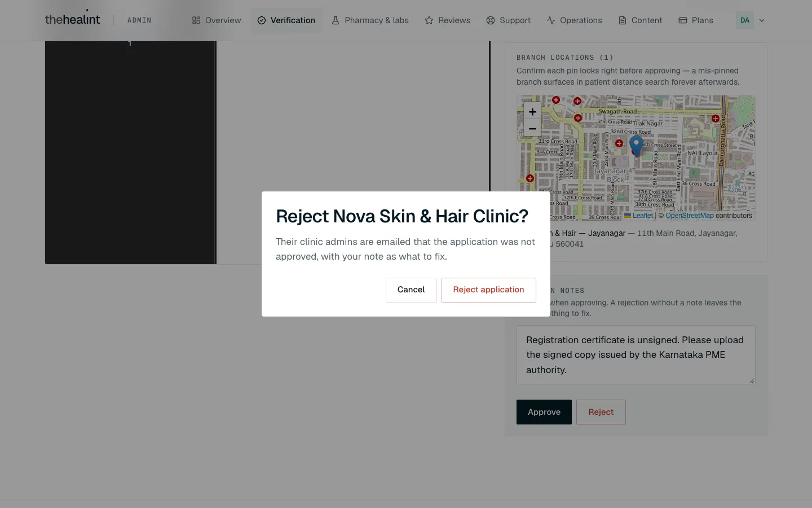This screenshot has height=508, width=812.
Task: Click the DA account avatar
Action: [745, 20]
